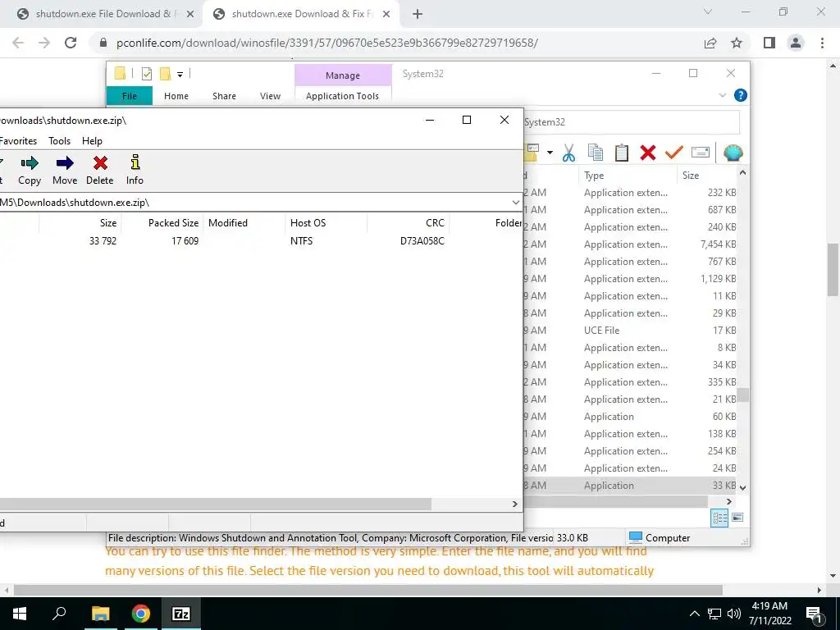Screen dimensions: 840x630
Task: Click the properties checkmark in Explorer quick access bar
Action: pos(146,74)
